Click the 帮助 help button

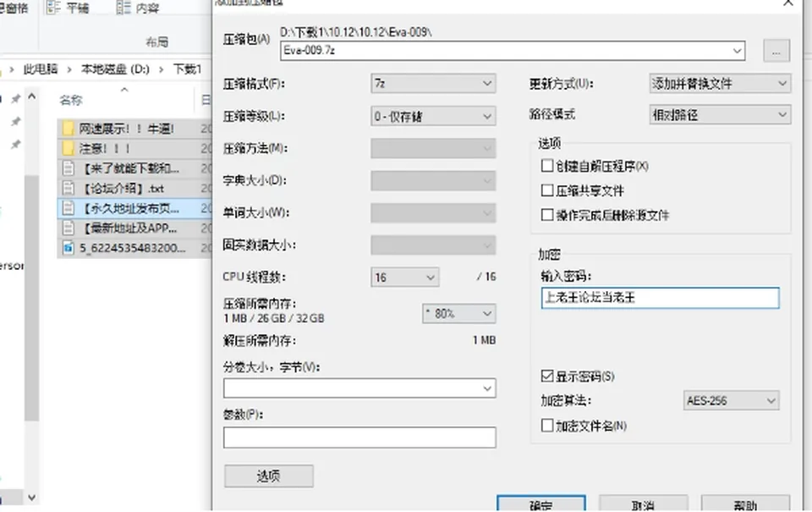click(x=746, y=504)
